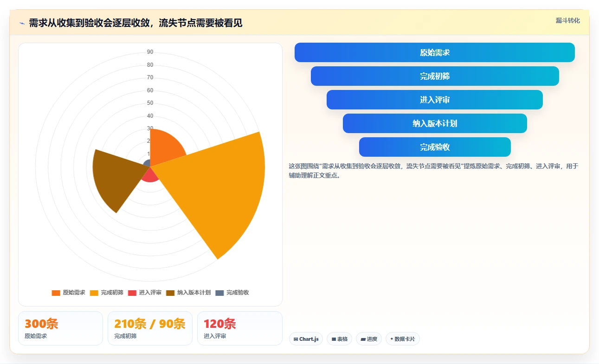Select the 原始需求 funnel bar
Viewport: 599px width, 364px height.
435,52
